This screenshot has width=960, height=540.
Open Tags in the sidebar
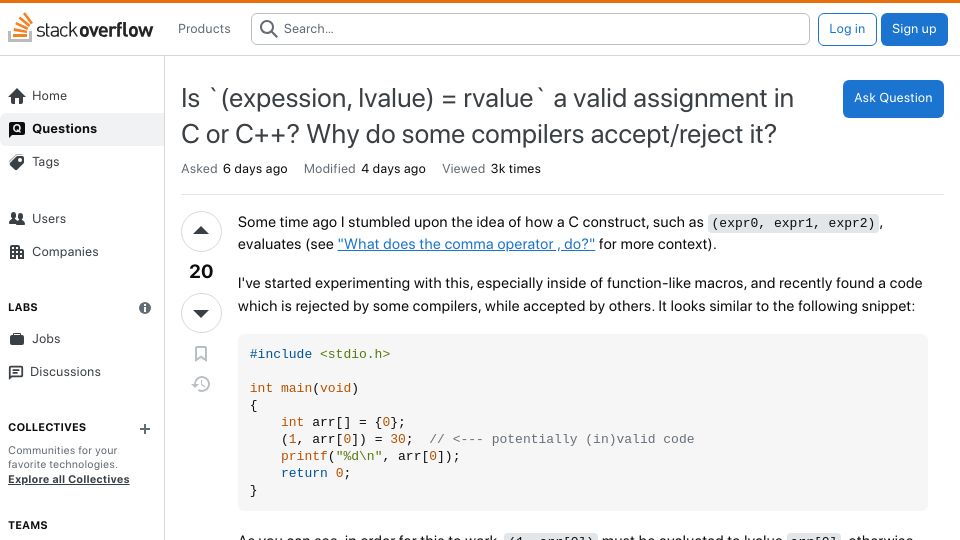(82, 162)
